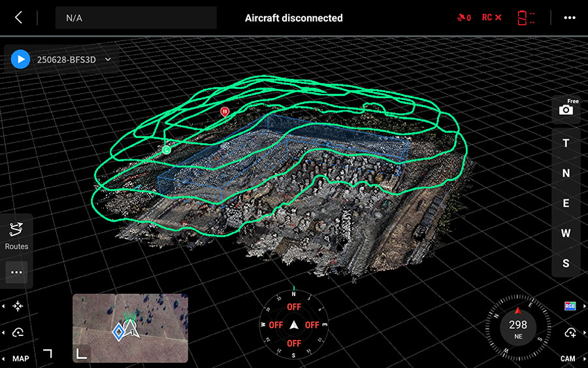Switch to MAP view

click(21, 359)
